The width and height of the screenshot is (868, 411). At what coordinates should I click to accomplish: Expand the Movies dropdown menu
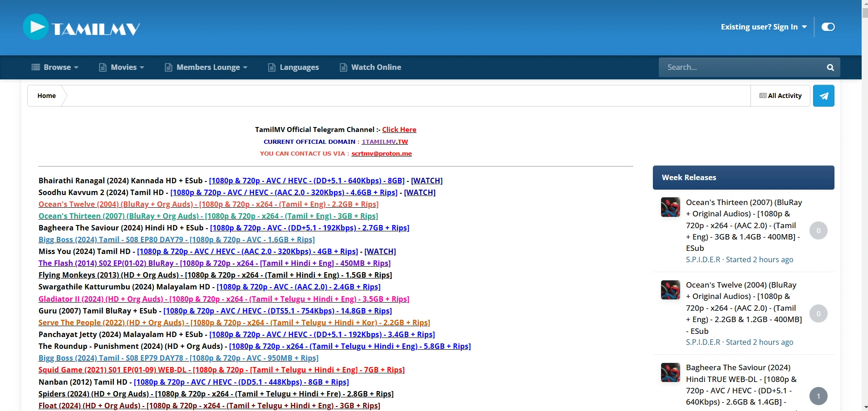click(122, 67)
